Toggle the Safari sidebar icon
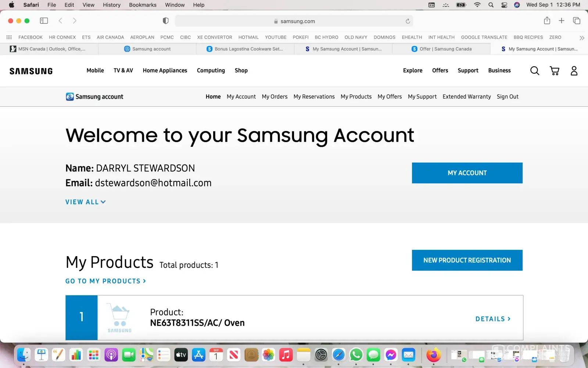Image resolution: width=588 pixels, height=368 pixels. coord(44,21)
